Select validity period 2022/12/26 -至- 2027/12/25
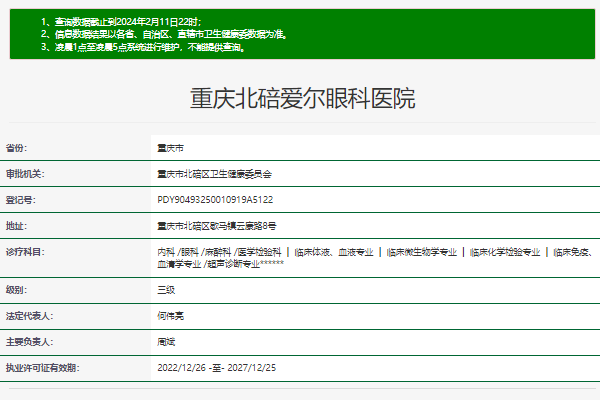Image resolution: width=600 pixels, height=400 pixels. [217, 368]
